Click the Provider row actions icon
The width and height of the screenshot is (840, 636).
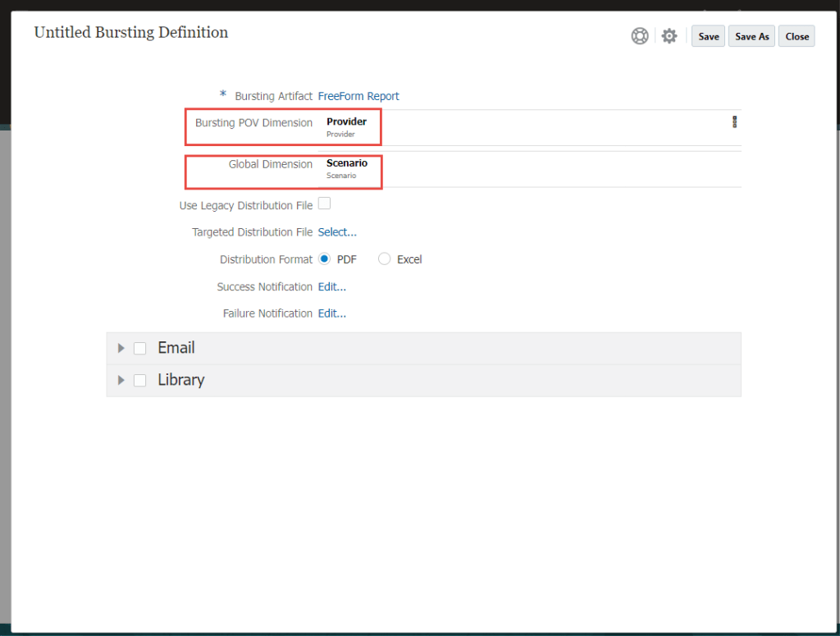coord(734,122)
